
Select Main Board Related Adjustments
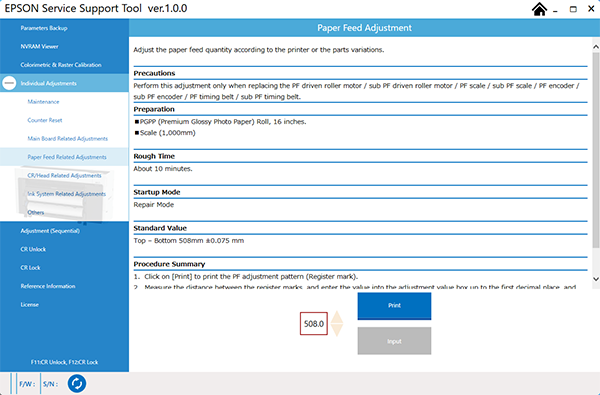coord(67,139)
